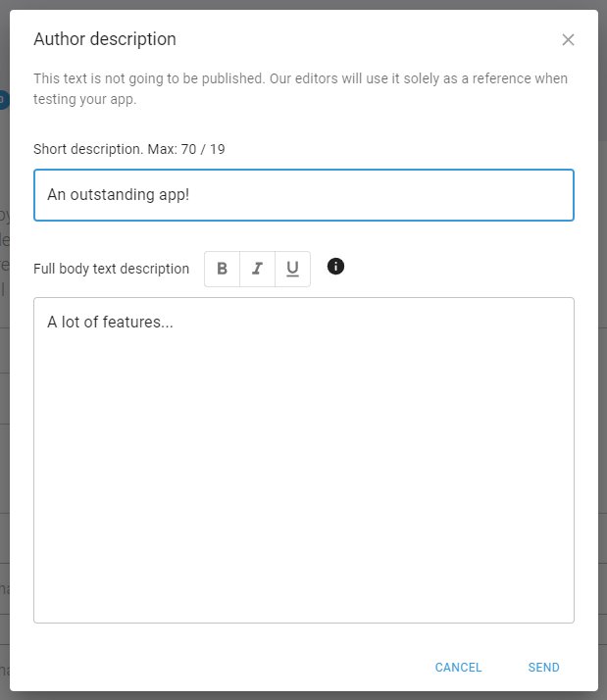This screenshot has width=607, height=700.
Task: Click the 'Full body text description' label
Action: pos(111,269)
